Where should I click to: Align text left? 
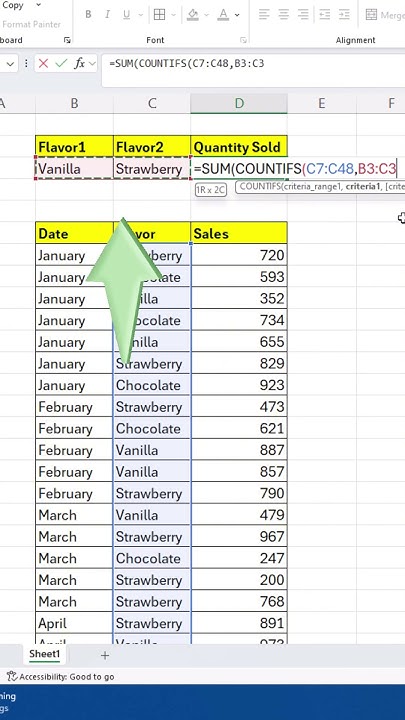pos(264,15)
